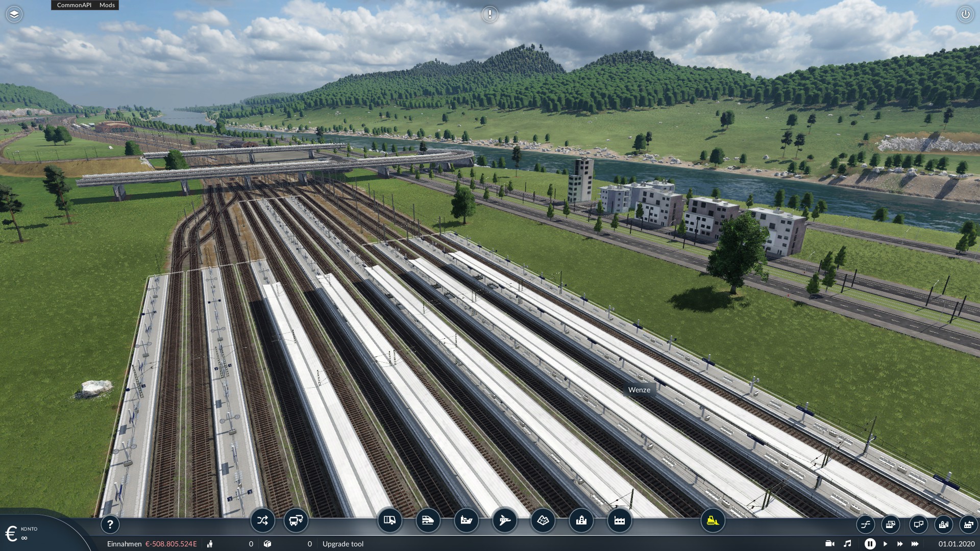
Task: Click the cargo box count icon
Action: coord(267,544)
